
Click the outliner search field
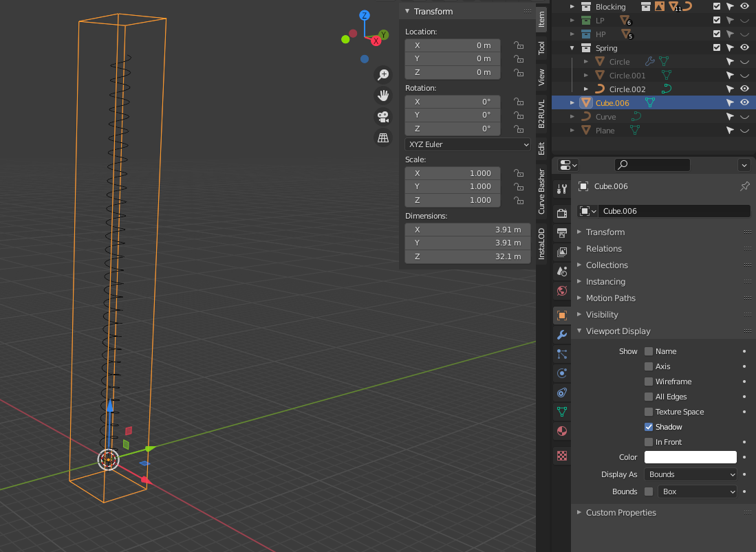point(652,164)
